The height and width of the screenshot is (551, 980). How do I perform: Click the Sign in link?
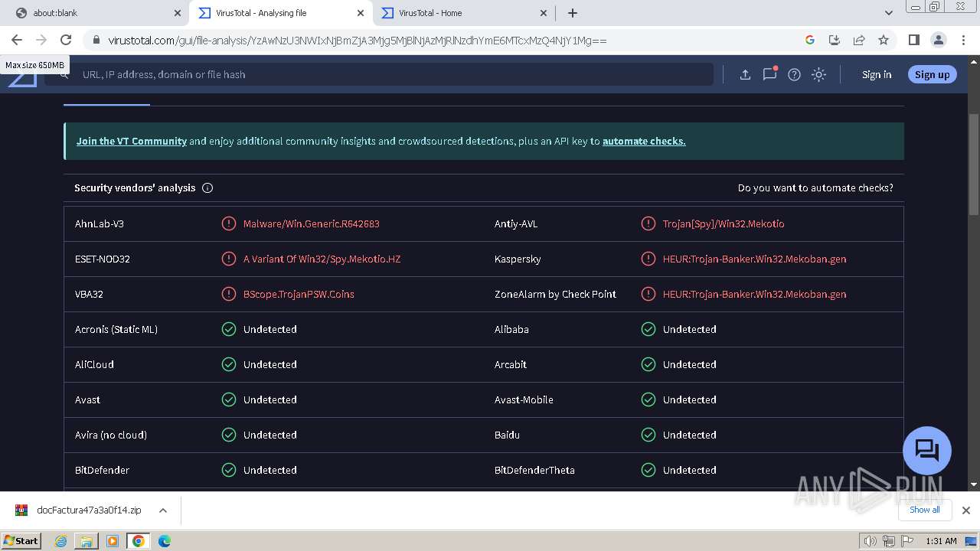tap(877, 74)
